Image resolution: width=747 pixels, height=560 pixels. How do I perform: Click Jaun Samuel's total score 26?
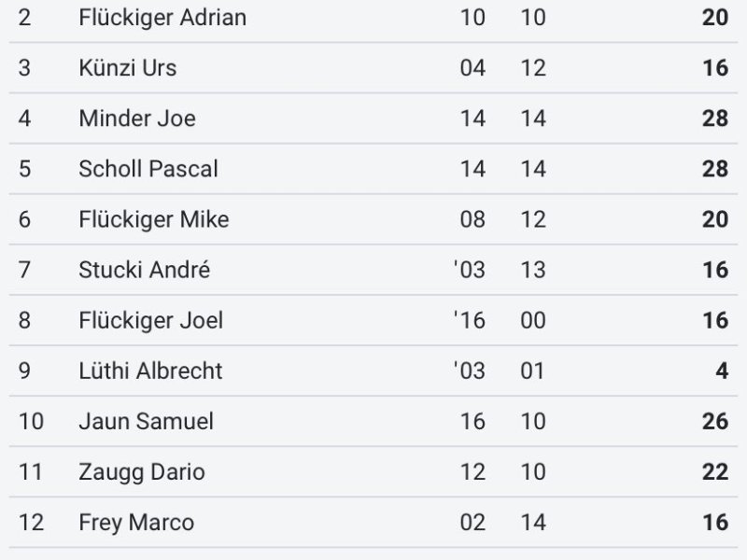pyautogui.click(x=715, y=422)
